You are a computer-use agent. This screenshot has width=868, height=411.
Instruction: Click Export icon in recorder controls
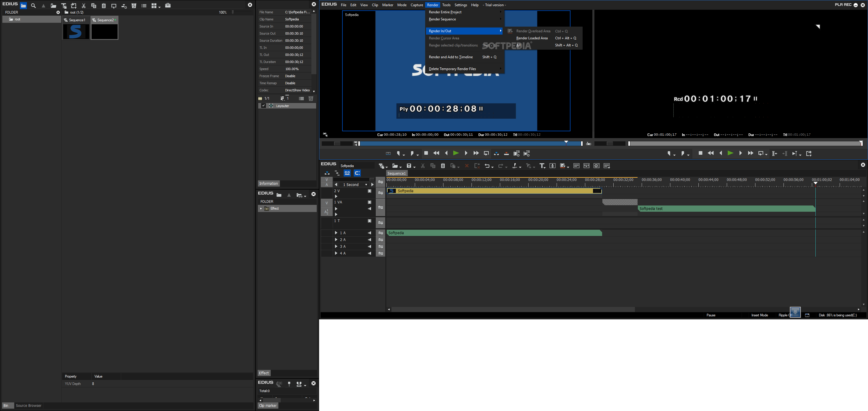(809, 153)
